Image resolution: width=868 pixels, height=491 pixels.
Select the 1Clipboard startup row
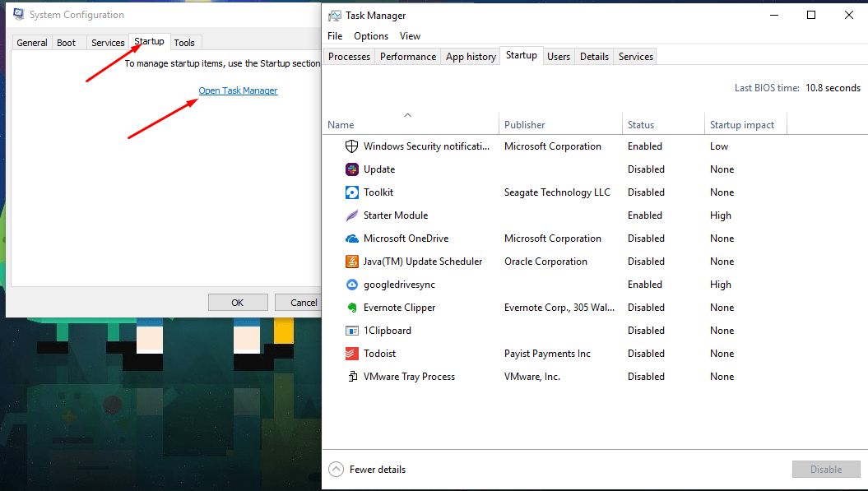[388, 331]
